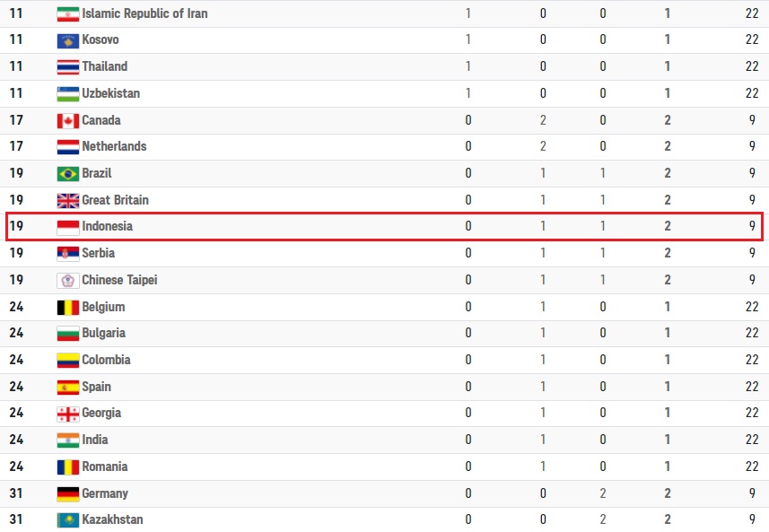This screenshot has width=769, height=532.
Task: Click the rank number in India's row
Action: tap(16, 440)
